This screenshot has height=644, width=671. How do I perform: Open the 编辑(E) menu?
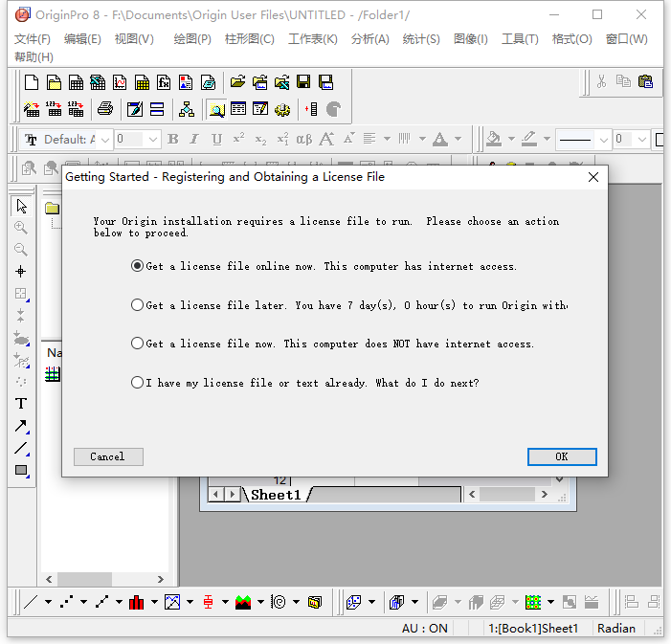coord(82,39)
